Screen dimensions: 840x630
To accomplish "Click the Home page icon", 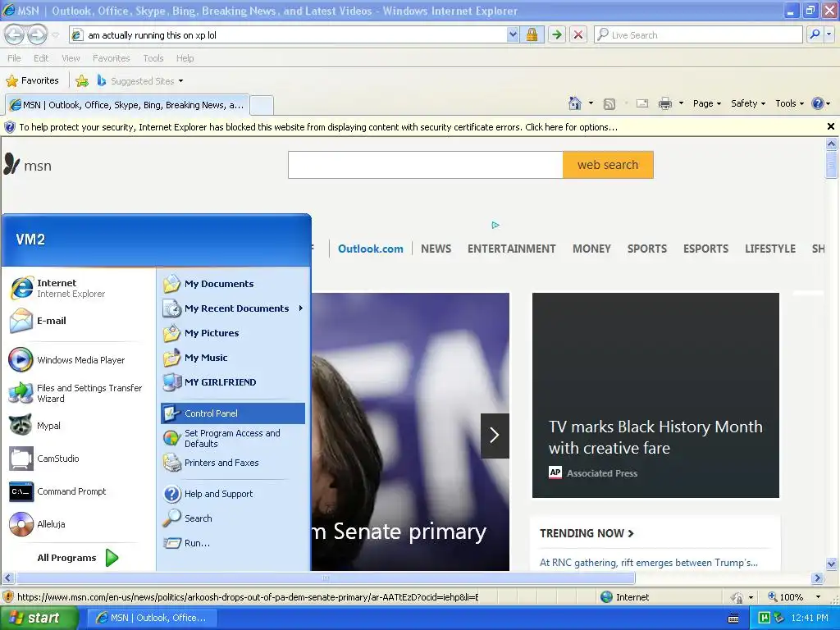I will coord(575,103).
